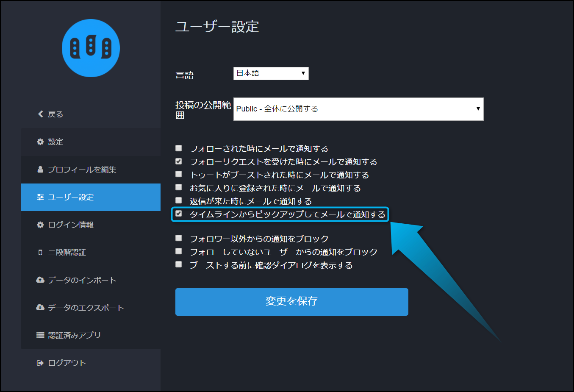Image resolution: width=574 pixels, height=392 pixels.
Task: Open the 二段階認証 menu entry
Action: pyautogui.click(x=67, y=253)
